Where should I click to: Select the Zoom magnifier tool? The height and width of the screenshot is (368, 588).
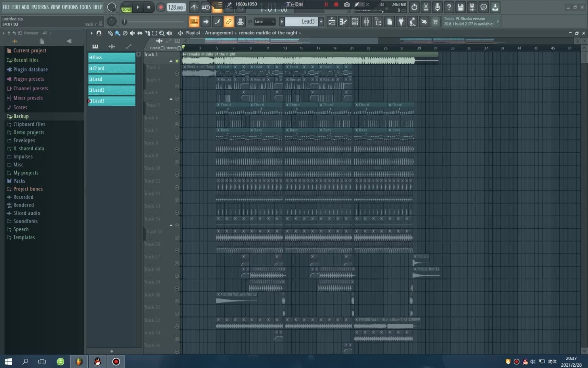(x=162, y=33)
